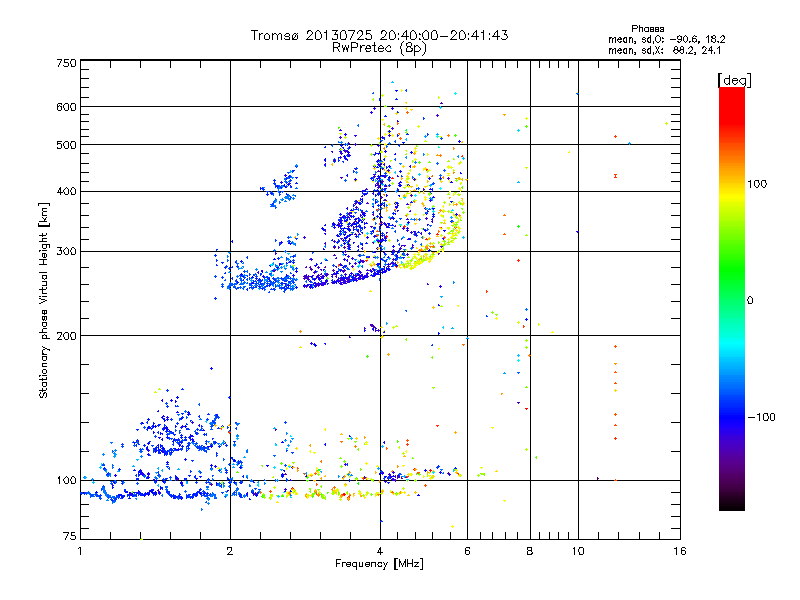The width and height of the screenshot is (800, 600).
Task: Select the 'mean, sd,O: -90.6, 18.2' line
Action: 667,39
